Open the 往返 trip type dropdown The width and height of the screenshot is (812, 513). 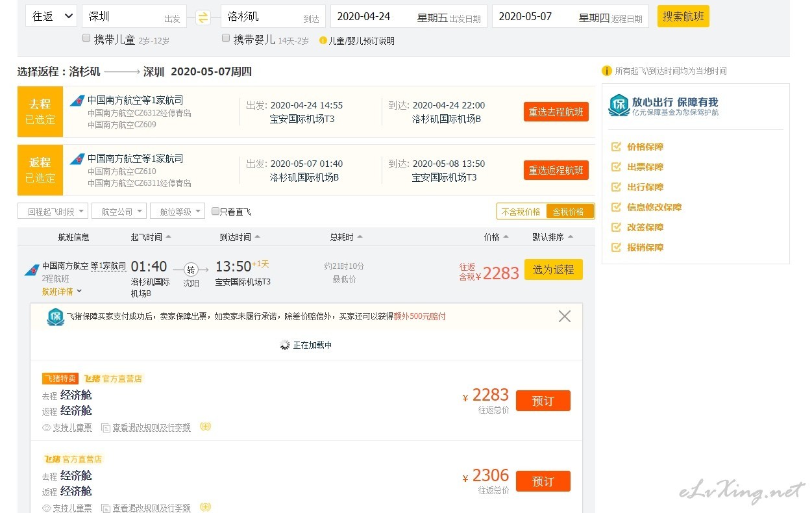click(x=51, y=16)
